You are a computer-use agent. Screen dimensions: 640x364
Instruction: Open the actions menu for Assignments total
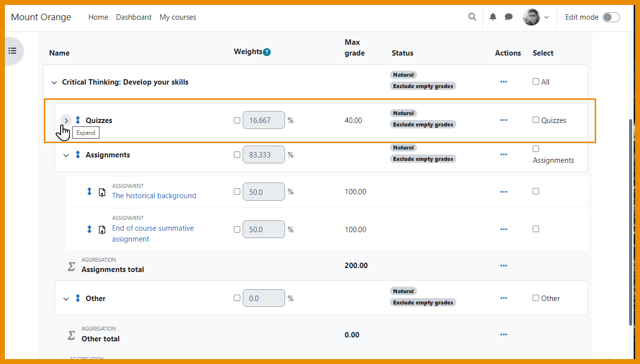[504, 265]
